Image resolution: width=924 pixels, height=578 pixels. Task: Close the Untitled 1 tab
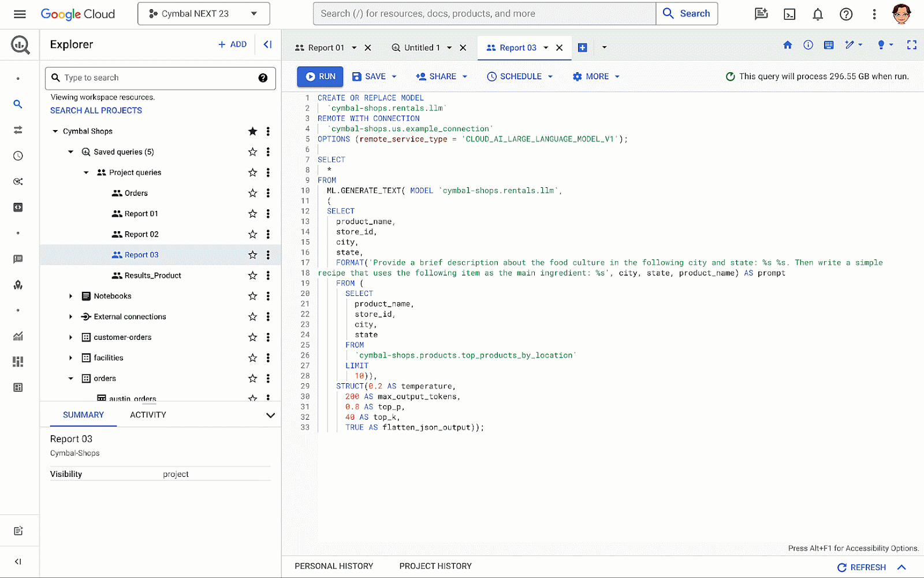pyautogui.click(x=463, y=48)
